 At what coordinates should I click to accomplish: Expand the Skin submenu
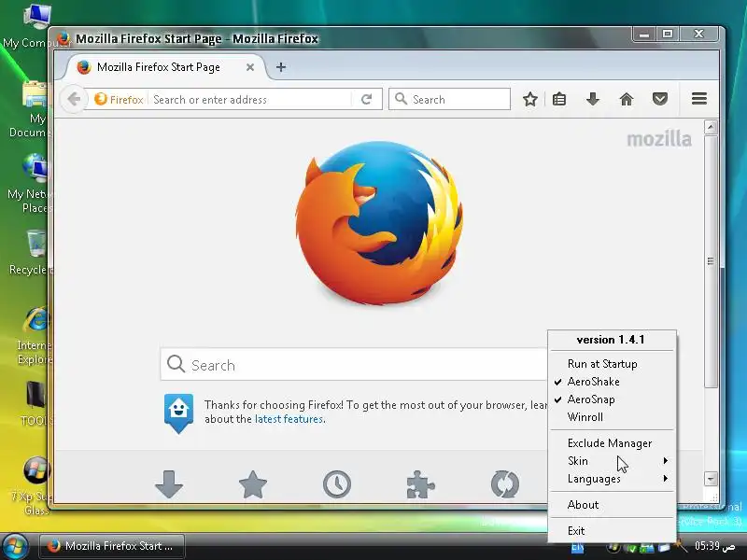coord(613,460)
